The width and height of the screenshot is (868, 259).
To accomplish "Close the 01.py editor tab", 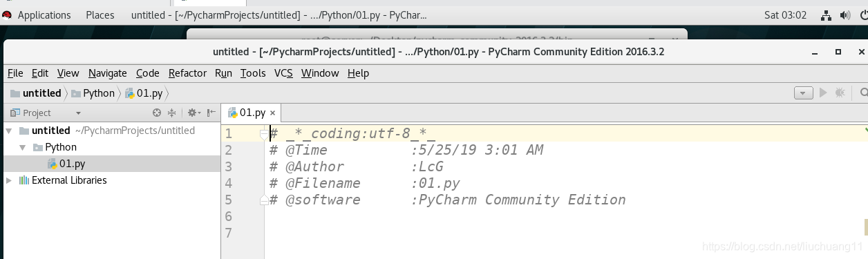I will pyautogui.click(x=272, y=113).
